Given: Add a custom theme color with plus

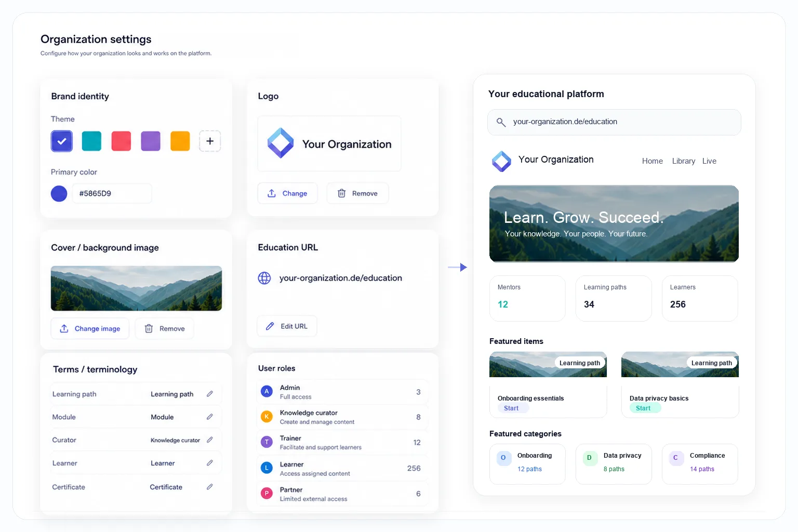Looking at the screenshot, I should [x=210, y=141].
